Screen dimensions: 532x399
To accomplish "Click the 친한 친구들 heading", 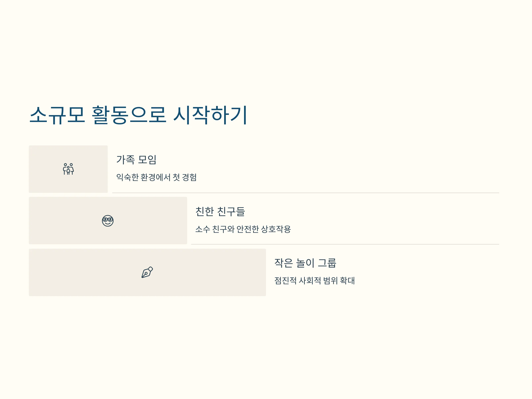I will 220,211.
